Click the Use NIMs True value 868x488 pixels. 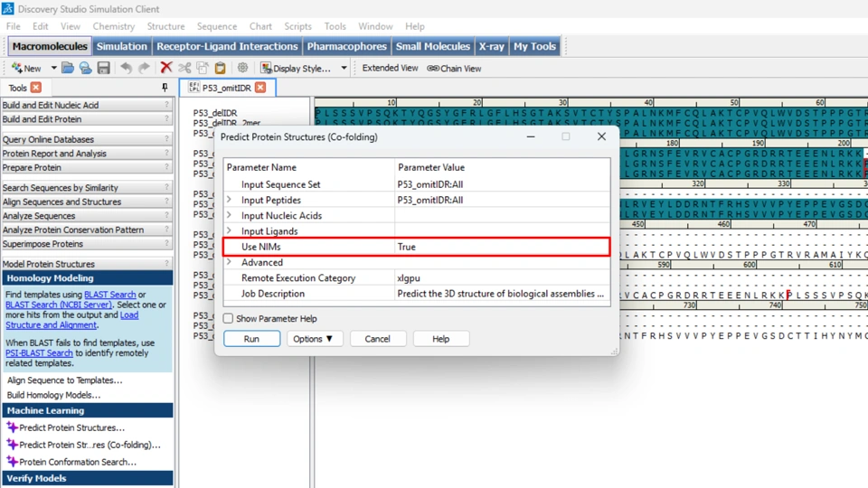tap(503, 247)
